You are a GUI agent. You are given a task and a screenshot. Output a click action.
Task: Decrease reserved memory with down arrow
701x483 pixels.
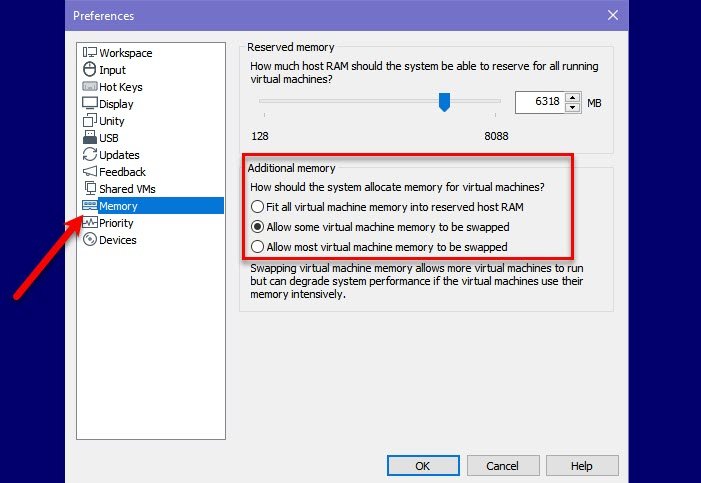[x=572, y=108]
